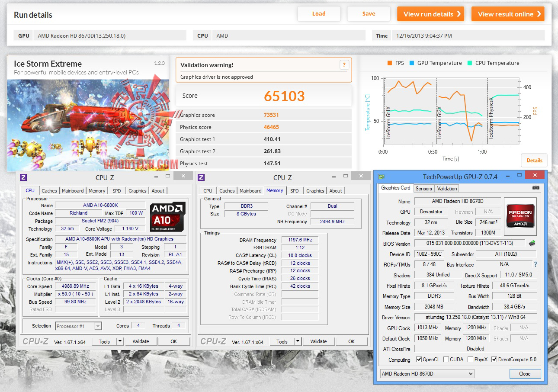Click the Save button in Run details
This screenshot has width=558, height=392.
click(369, 14)
